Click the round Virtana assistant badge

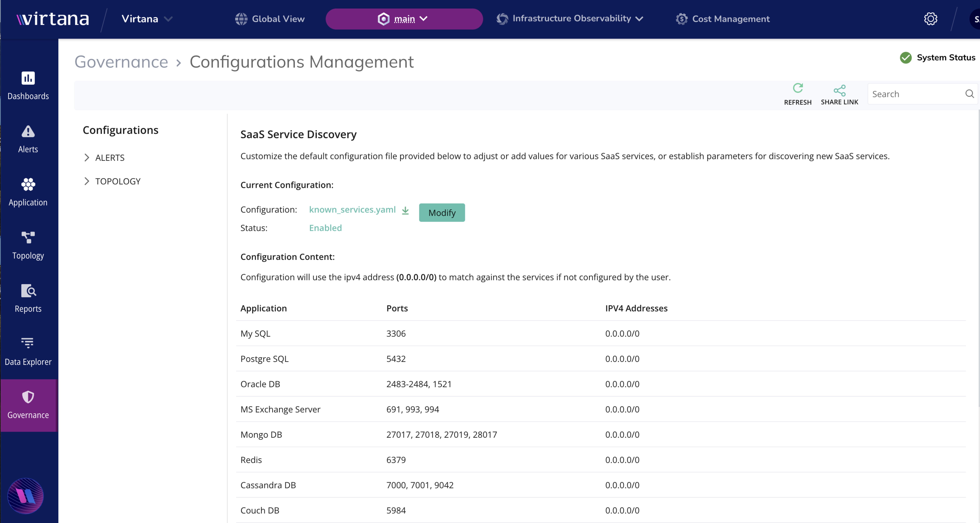point(25,496)
